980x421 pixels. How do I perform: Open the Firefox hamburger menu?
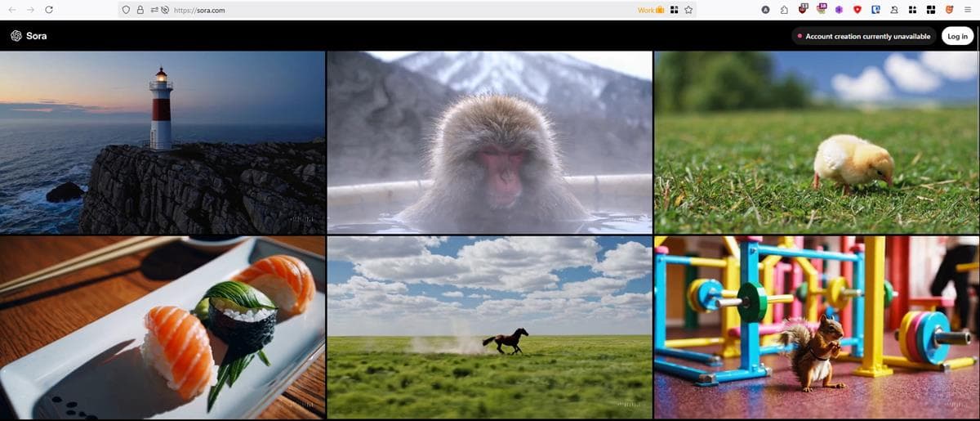969,10
